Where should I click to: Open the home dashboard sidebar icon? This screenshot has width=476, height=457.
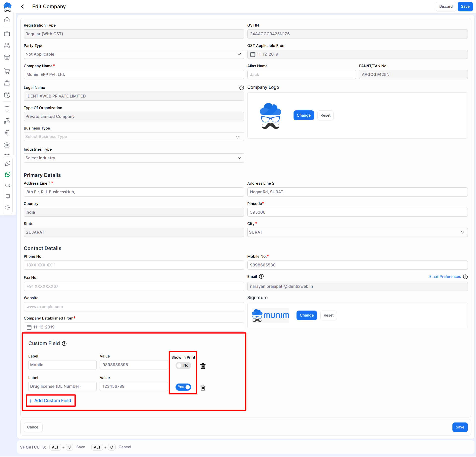7,20
